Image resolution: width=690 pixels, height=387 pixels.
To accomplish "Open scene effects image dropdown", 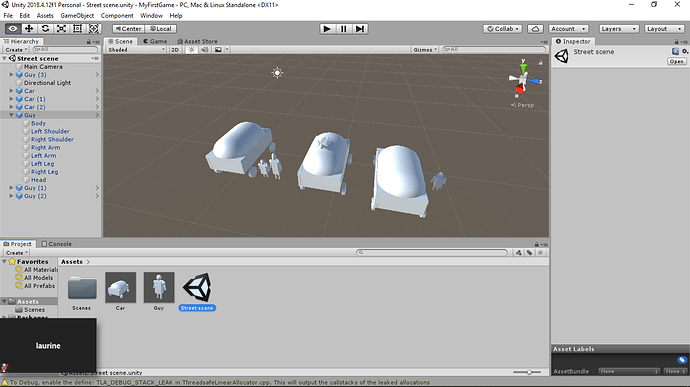I will [220, 50].
